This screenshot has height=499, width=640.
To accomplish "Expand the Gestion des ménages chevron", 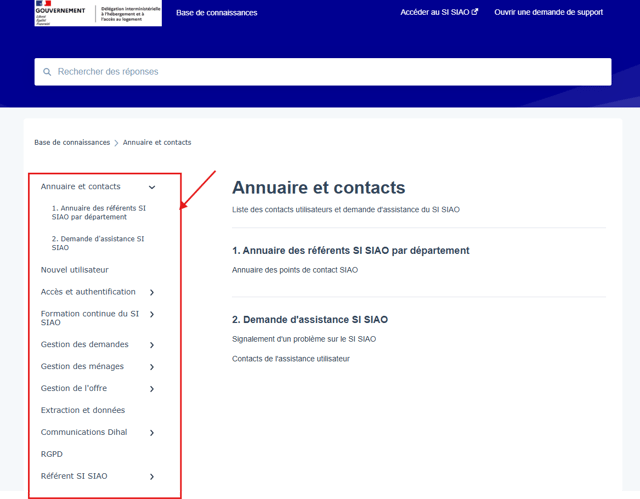I will click(152, 367).
